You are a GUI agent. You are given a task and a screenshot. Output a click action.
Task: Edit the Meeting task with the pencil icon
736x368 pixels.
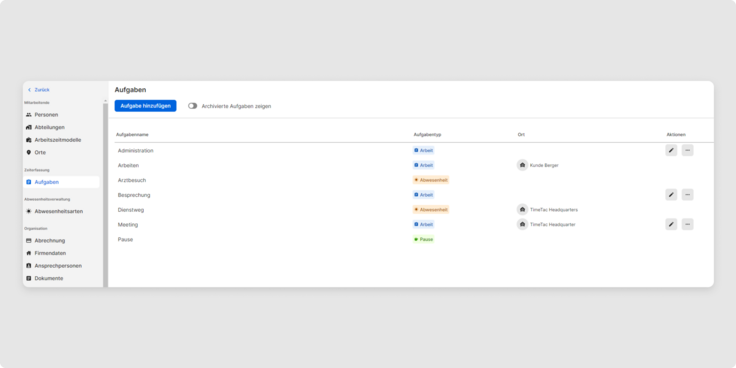coord(671,224)
